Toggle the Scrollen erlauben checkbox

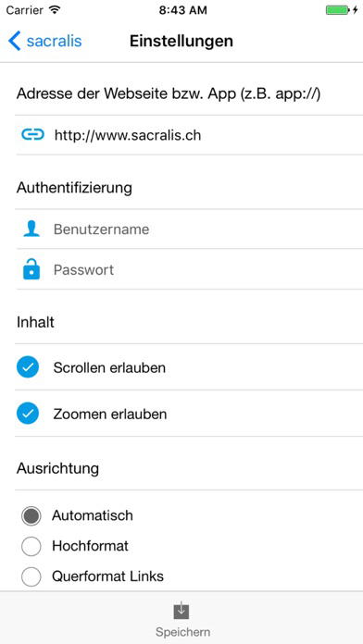click(x=28, y=366)
